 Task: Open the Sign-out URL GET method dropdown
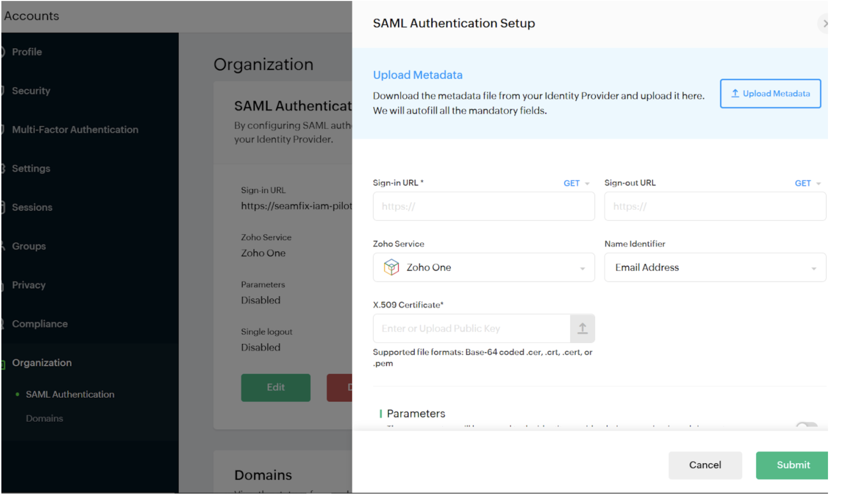(x=808, y=183)
